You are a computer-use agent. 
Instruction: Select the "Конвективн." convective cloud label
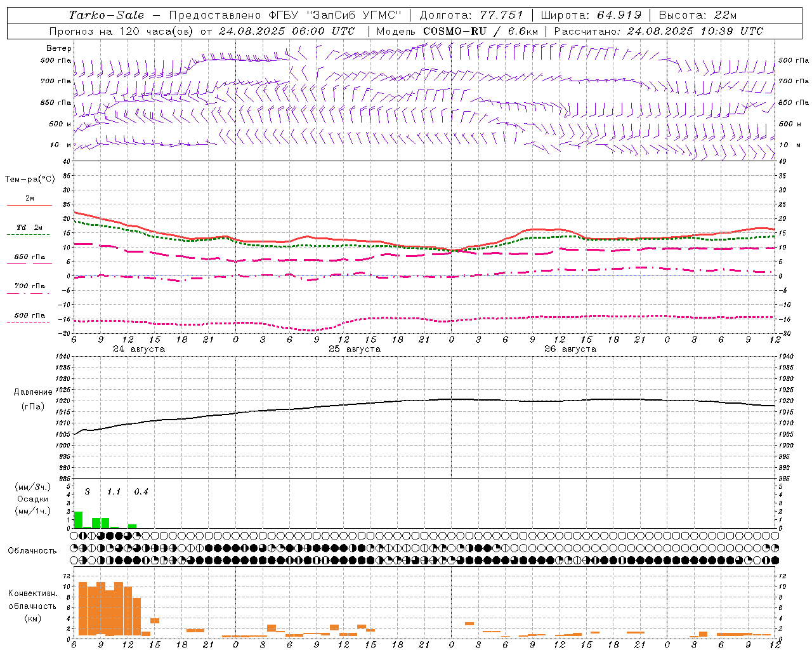(x=32, y=594)
